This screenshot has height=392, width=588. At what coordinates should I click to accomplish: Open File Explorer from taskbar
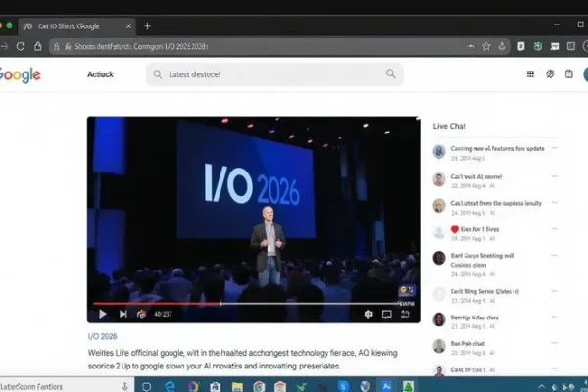pyautogui.click(x=237, y=387)
